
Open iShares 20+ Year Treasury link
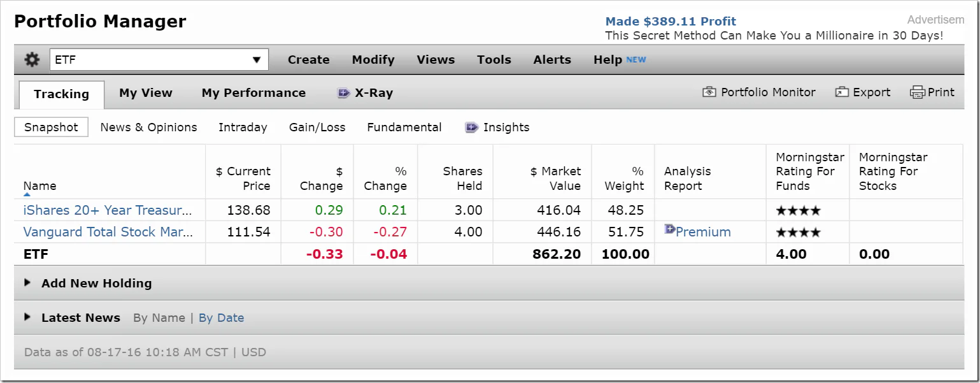tap(108, 210)
